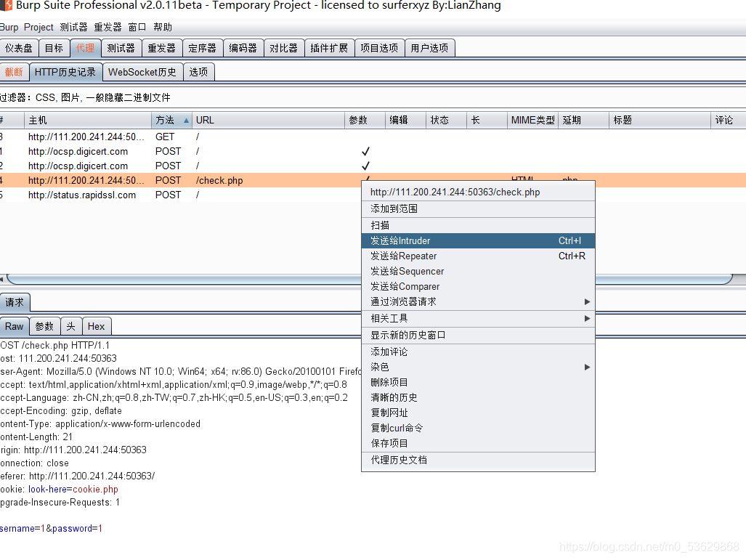746x560 pixels.
Task: Sort by the 主机 column header
Action: click(88, 120)
